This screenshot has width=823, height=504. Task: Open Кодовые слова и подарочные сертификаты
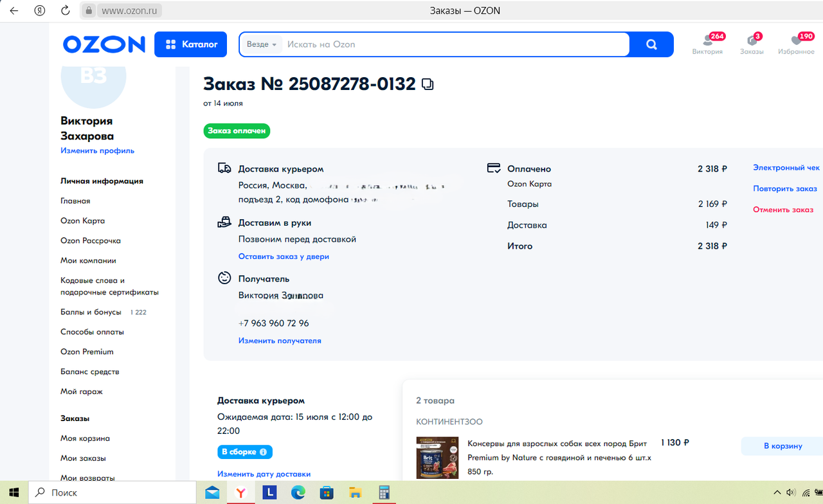[109, 286]
